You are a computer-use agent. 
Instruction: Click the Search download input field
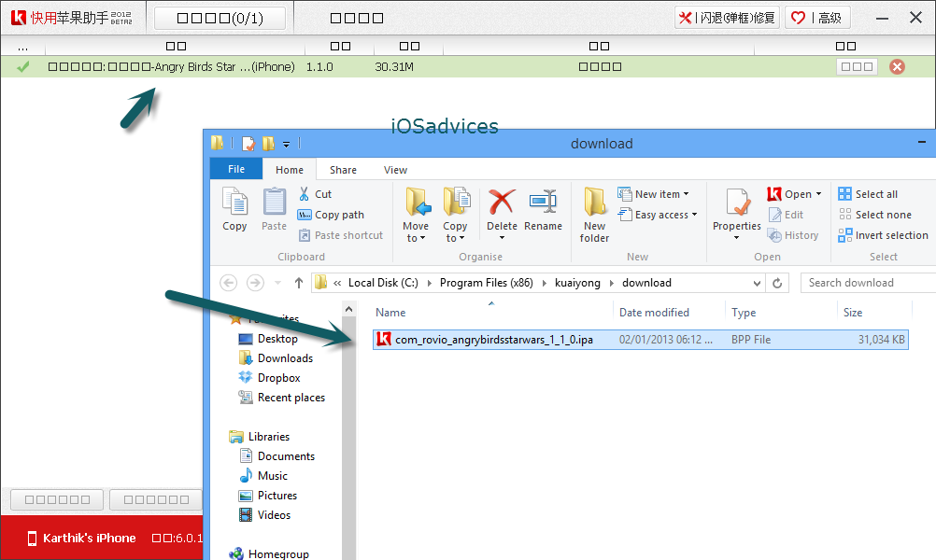point(867,283)
